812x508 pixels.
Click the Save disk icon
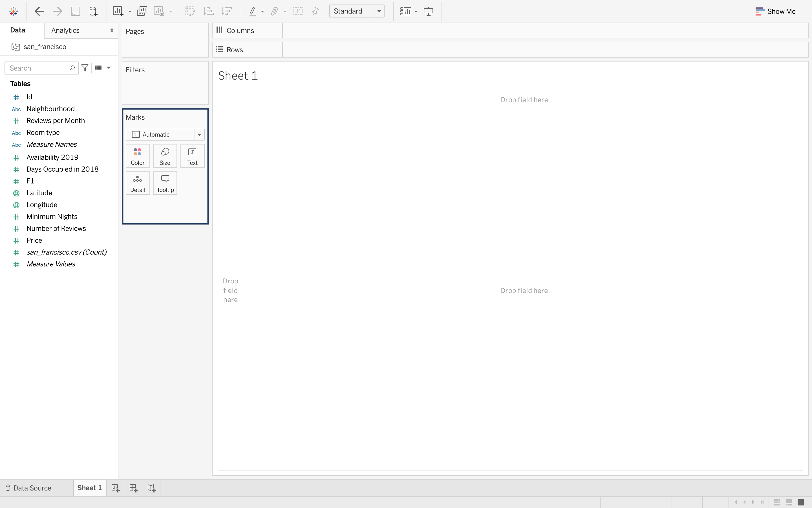coord(76,11)
